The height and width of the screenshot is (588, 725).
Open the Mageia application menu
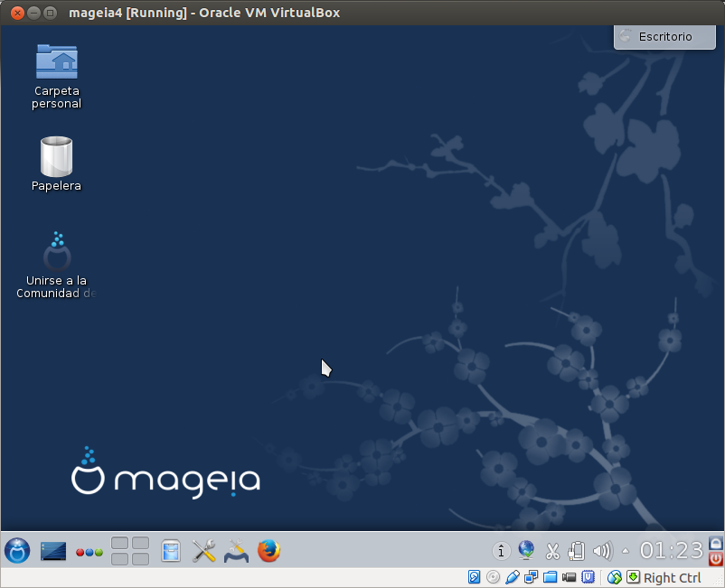17,551
